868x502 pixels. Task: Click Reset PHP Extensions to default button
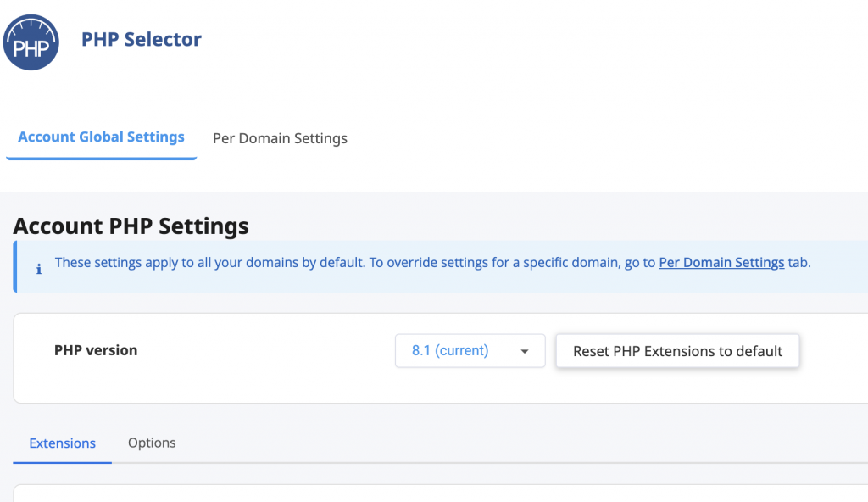(677, 351)
